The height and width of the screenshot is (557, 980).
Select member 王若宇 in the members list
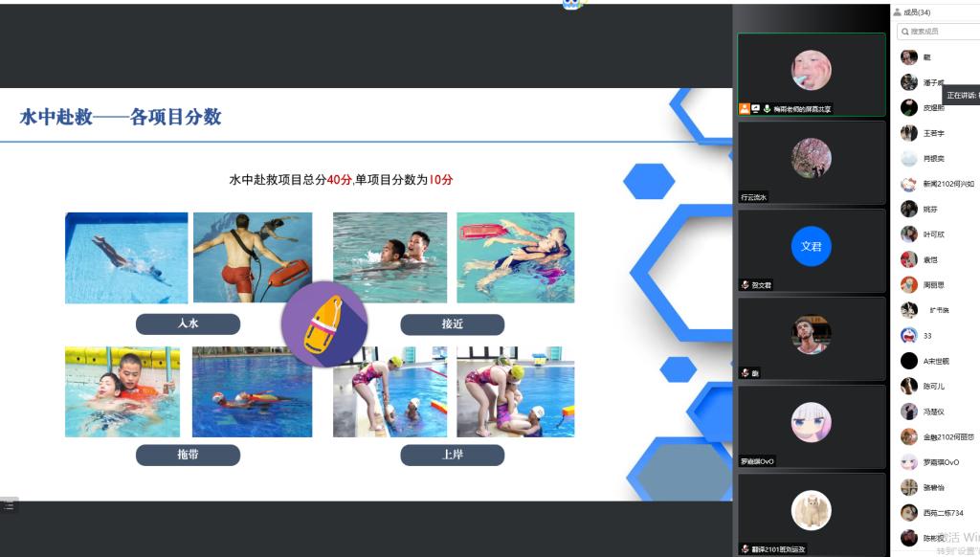933,133
